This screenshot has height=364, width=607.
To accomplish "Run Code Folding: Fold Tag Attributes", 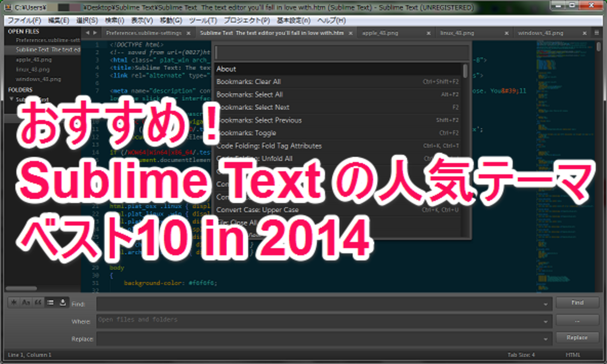I will click(x=338, y=146).
